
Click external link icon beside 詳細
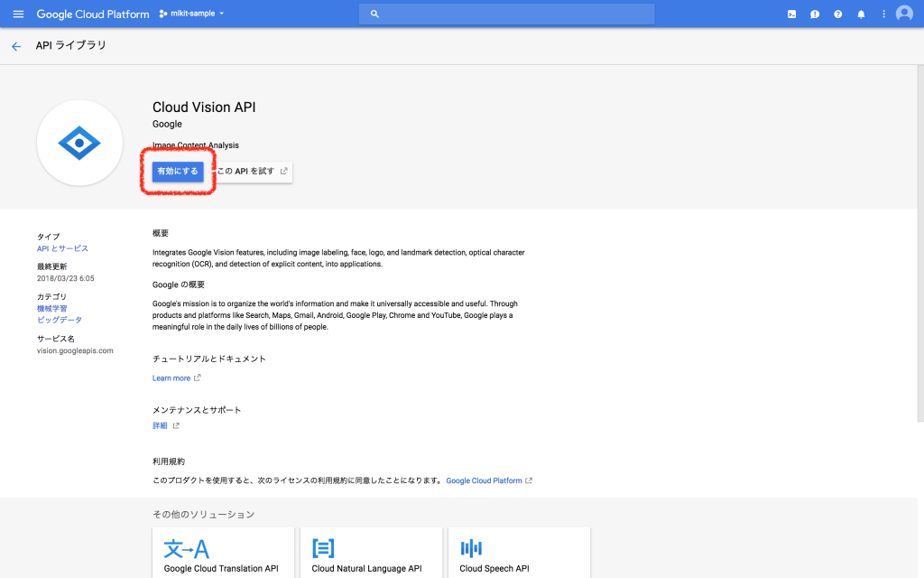coord(176,425)
